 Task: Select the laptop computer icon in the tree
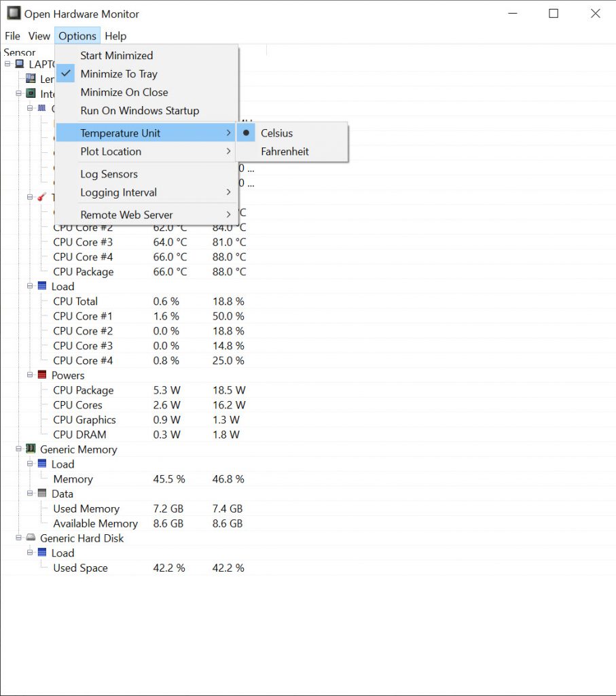coord(20,64)
